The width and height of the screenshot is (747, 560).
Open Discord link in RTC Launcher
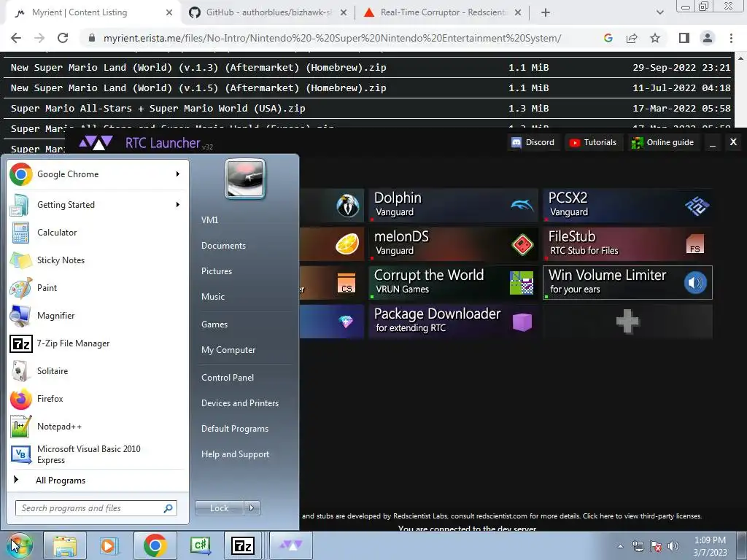(x=533, y=142)
